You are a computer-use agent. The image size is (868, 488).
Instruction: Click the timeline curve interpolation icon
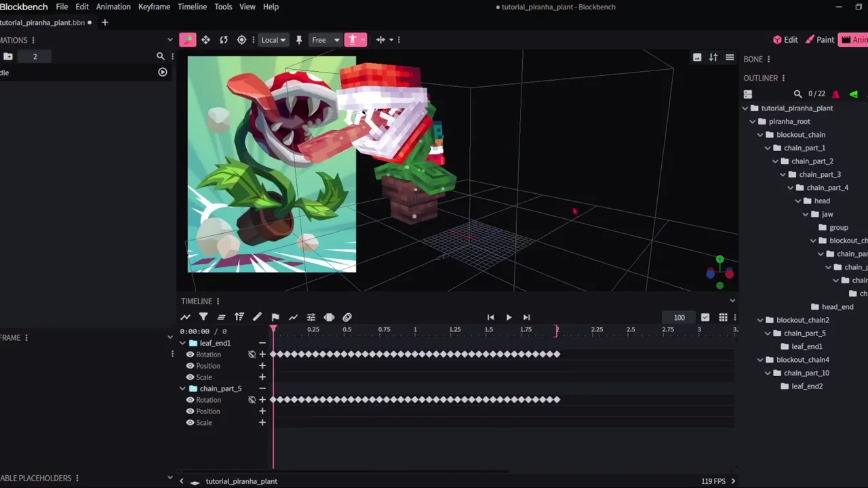(293, 317)
